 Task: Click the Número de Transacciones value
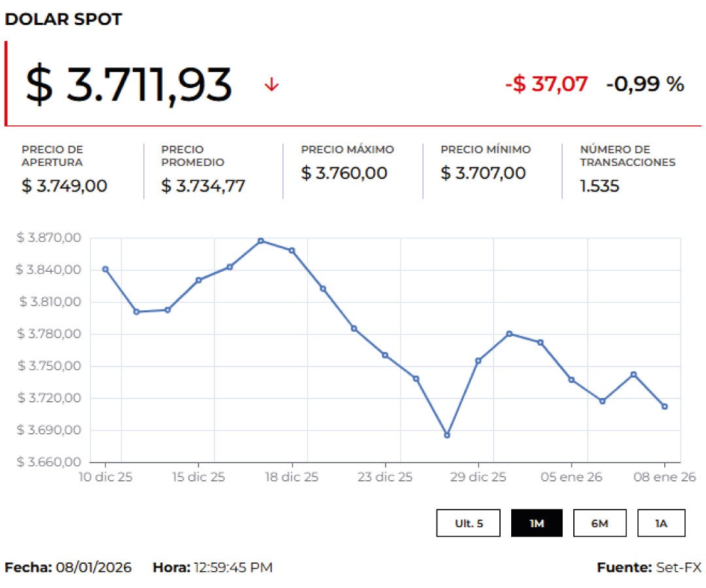[599, 186]
